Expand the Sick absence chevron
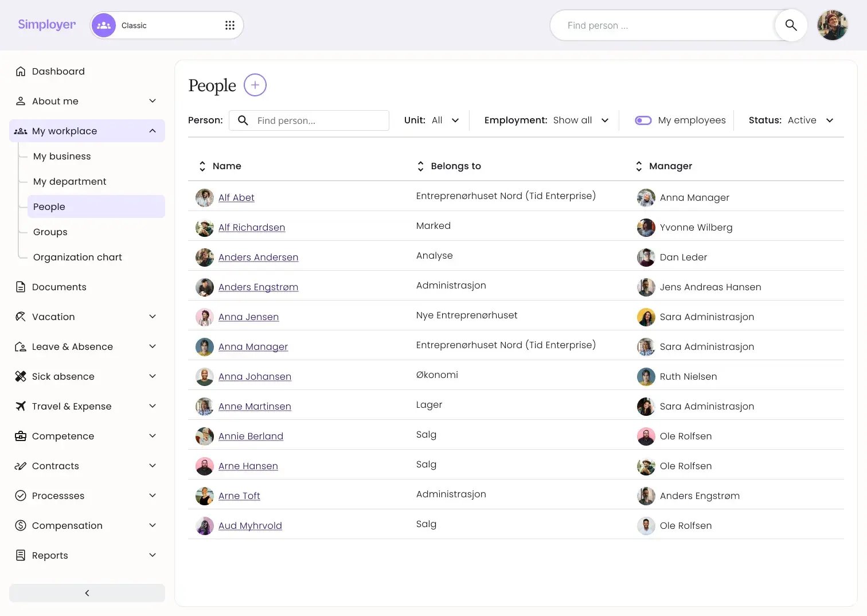The height and width of the screenshot is (616, 867). (x=153, y=376)
